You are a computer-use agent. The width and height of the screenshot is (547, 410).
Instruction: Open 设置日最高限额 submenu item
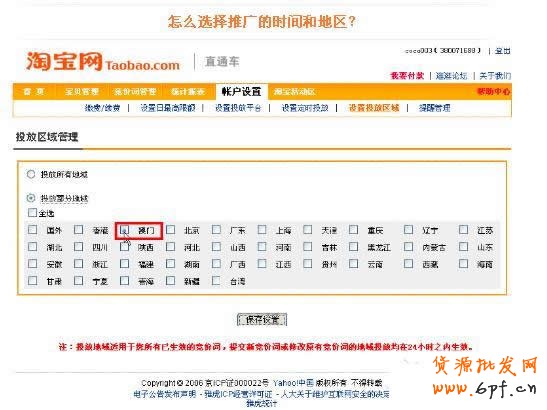coord(168,108)
